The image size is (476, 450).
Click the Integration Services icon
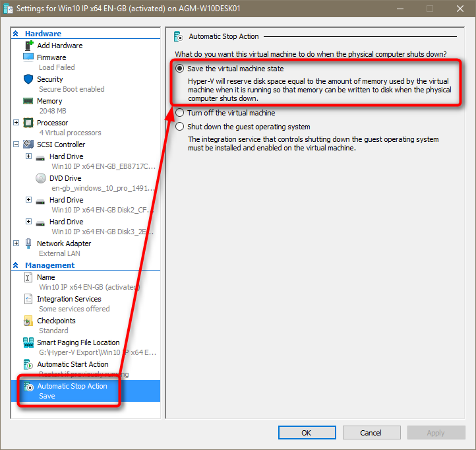tap(28, 299)
